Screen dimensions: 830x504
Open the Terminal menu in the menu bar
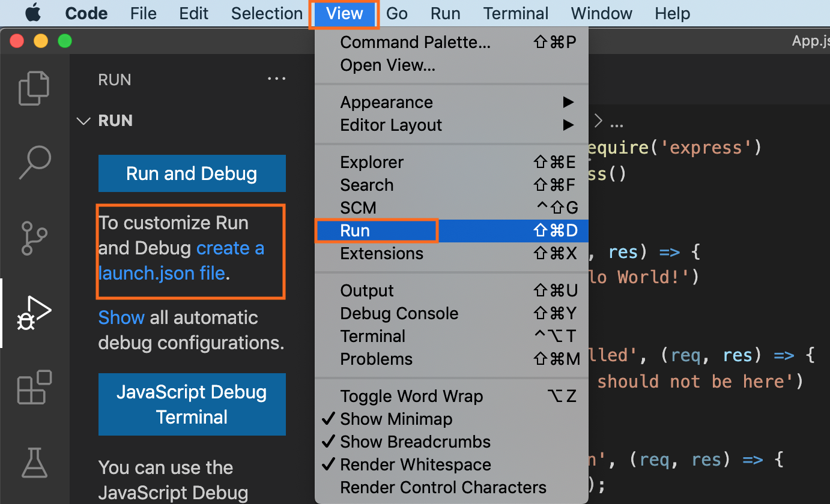coord(515,13)
